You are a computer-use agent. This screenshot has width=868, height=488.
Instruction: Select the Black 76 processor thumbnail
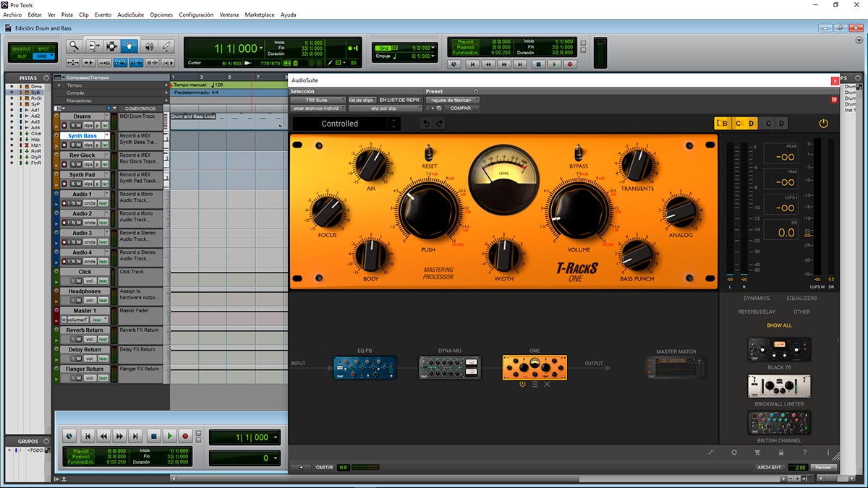(x=779, y=349)
